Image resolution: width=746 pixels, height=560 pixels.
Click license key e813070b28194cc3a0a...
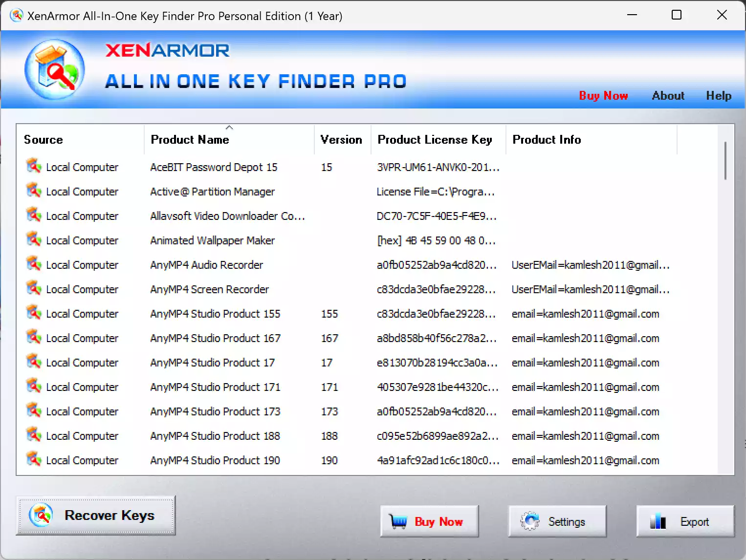pyautogui.click(x=437, y=363)
